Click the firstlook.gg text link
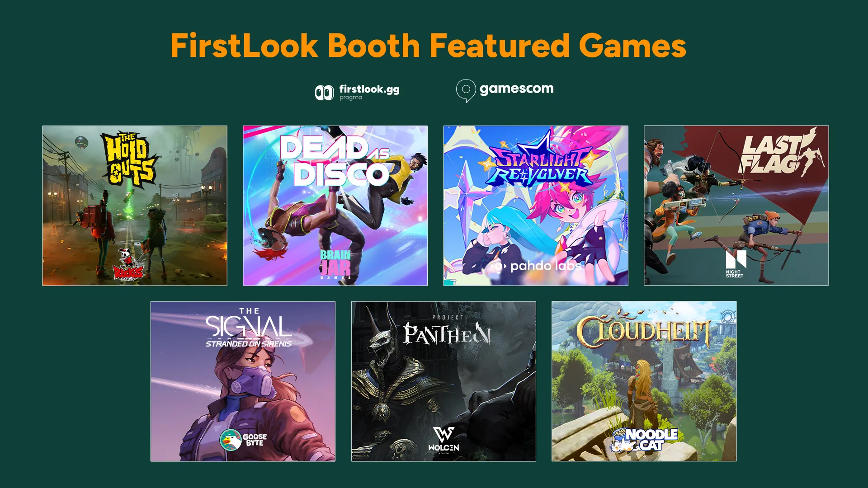The width and height of the screenshot is (868, 488). (369, 89)
